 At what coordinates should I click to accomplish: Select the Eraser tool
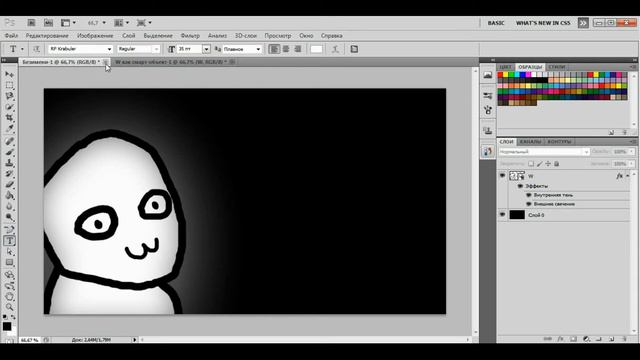pyautogui.click(x=9, y=184)
